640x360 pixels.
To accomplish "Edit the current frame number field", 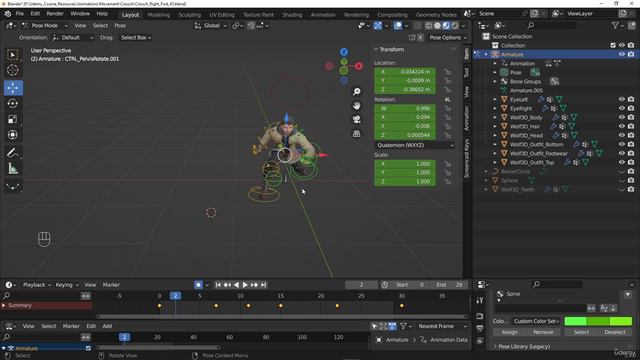I will click(x=361, y=285).
